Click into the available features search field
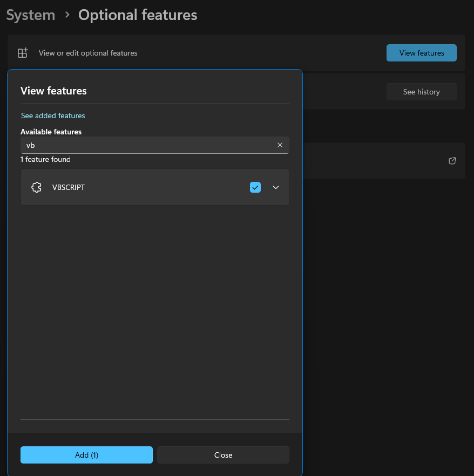Viewport: 474px width, 476px height. pos(146,145)
